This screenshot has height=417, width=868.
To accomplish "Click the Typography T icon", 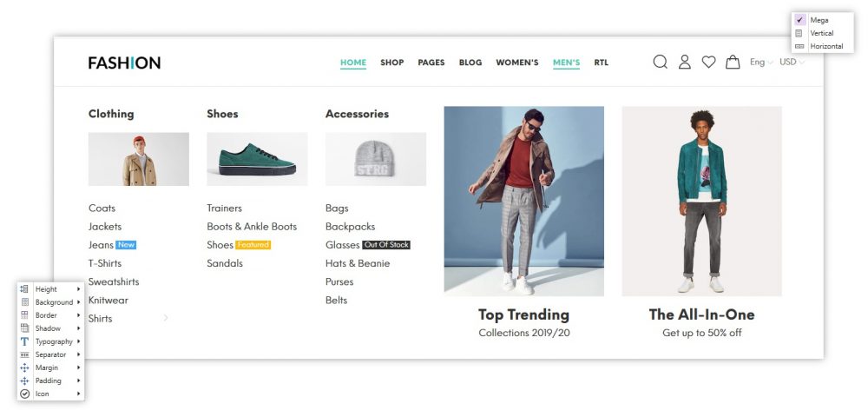I will point(24,341).
